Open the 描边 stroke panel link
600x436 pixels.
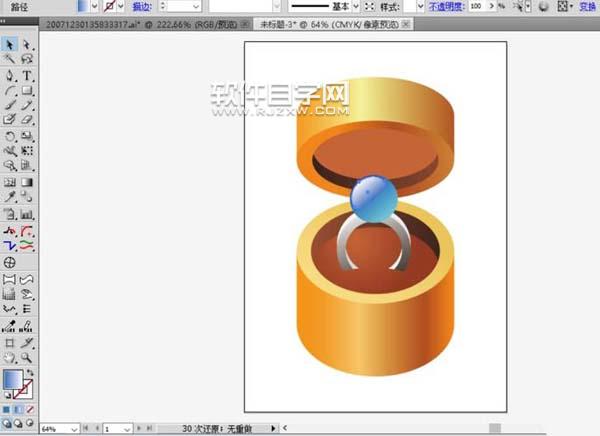click(x=142, y=6)
